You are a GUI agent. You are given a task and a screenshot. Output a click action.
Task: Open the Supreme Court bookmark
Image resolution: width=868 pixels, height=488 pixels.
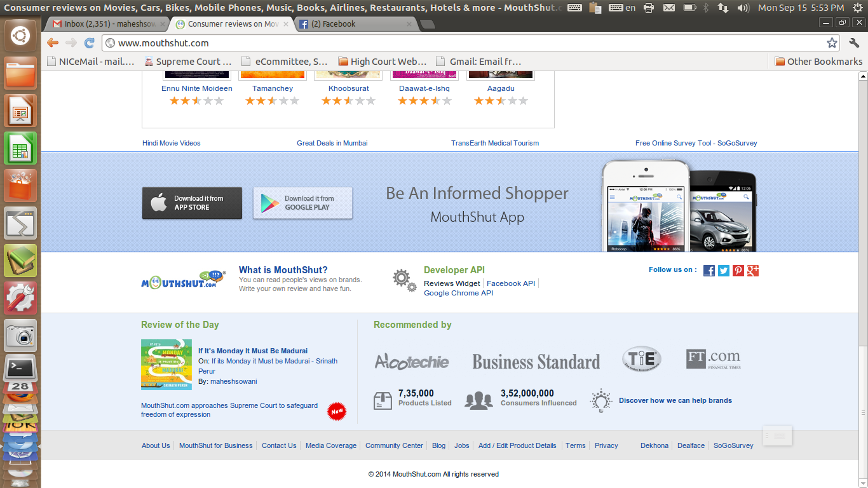[188, 62]
